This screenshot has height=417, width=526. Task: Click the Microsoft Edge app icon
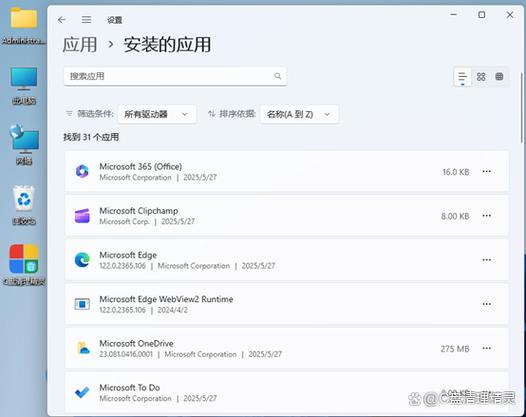pos(82,260)
